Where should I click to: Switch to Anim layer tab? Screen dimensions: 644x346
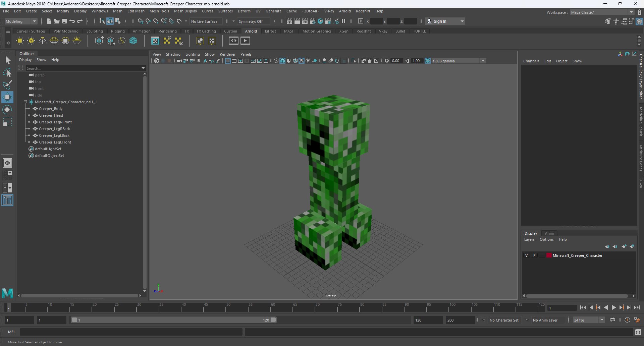[549, 233]
